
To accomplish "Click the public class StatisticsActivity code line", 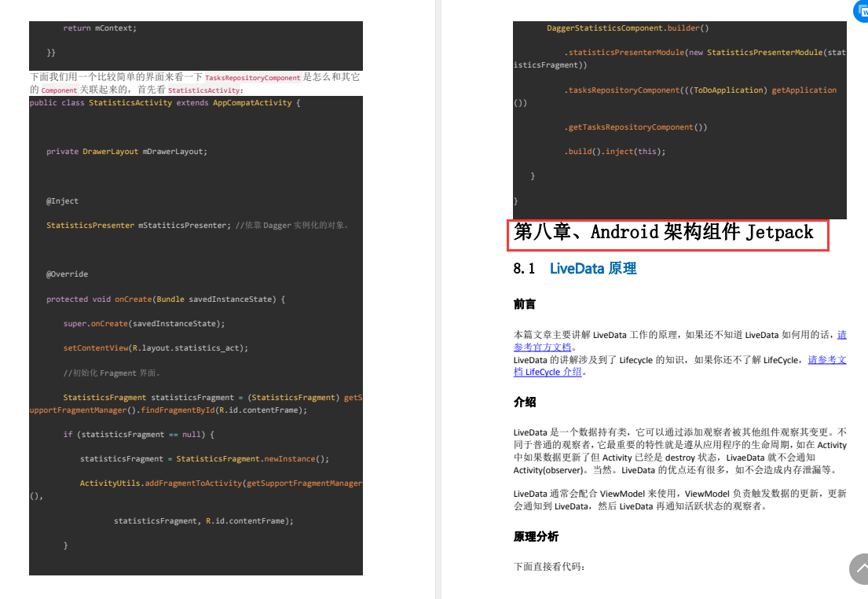I will (165, 102).
